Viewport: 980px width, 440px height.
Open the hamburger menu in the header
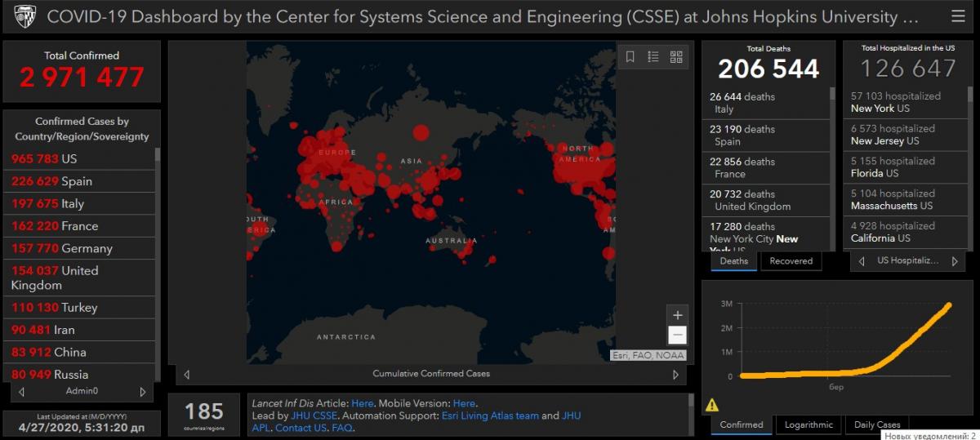[x=957, y=16]
